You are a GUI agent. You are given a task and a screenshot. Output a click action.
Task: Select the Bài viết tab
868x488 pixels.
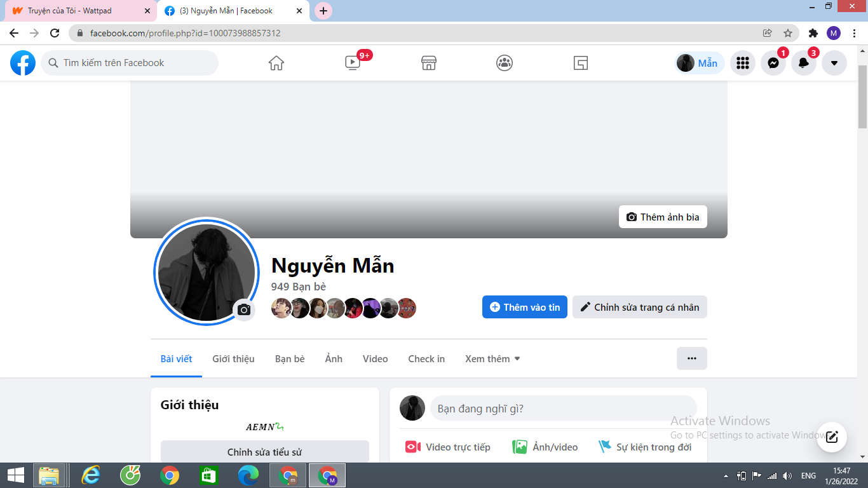(176, 359)
